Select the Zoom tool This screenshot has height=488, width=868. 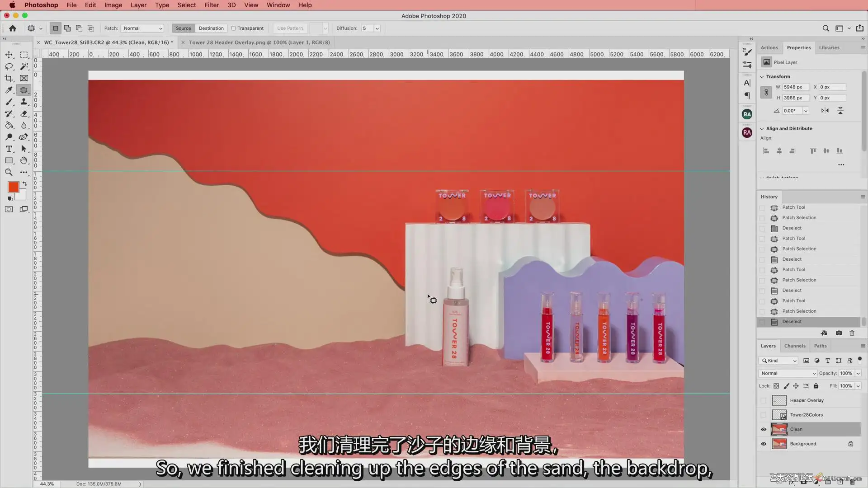coord(9,172)
